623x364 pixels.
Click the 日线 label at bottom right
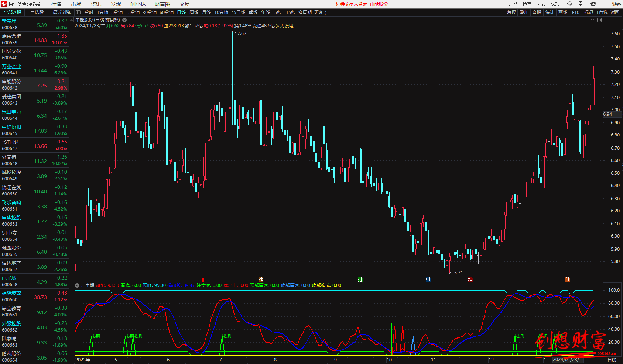pyautogui.click(x=612, y=360)
